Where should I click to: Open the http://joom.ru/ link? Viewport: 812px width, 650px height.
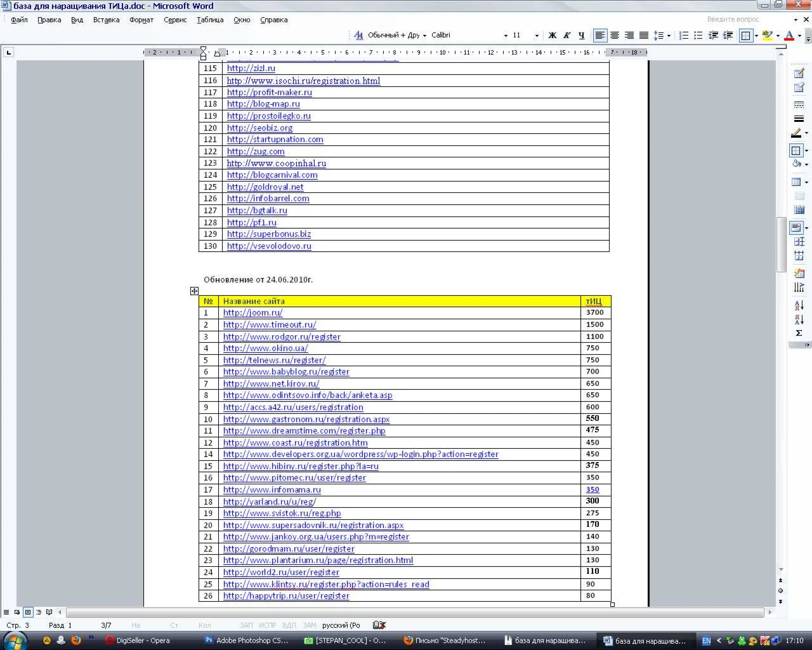[252, 313]
